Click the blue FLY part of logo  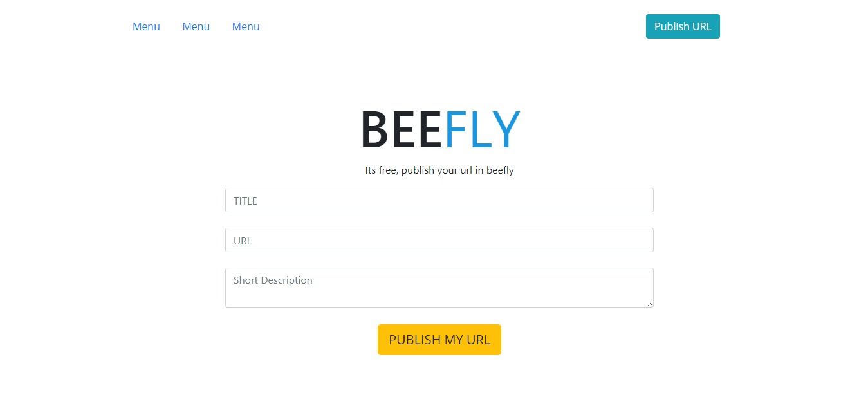(x=482, y=129)
